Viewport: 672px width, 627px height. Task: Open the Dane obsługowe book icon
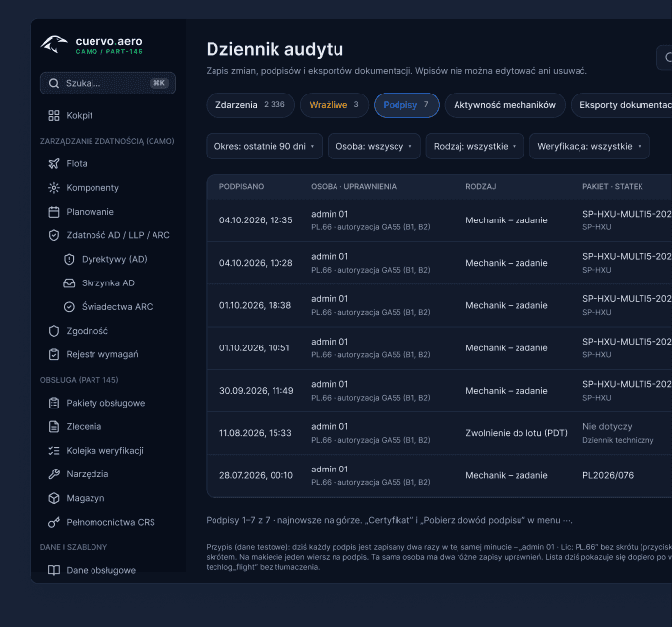point(54,570)
